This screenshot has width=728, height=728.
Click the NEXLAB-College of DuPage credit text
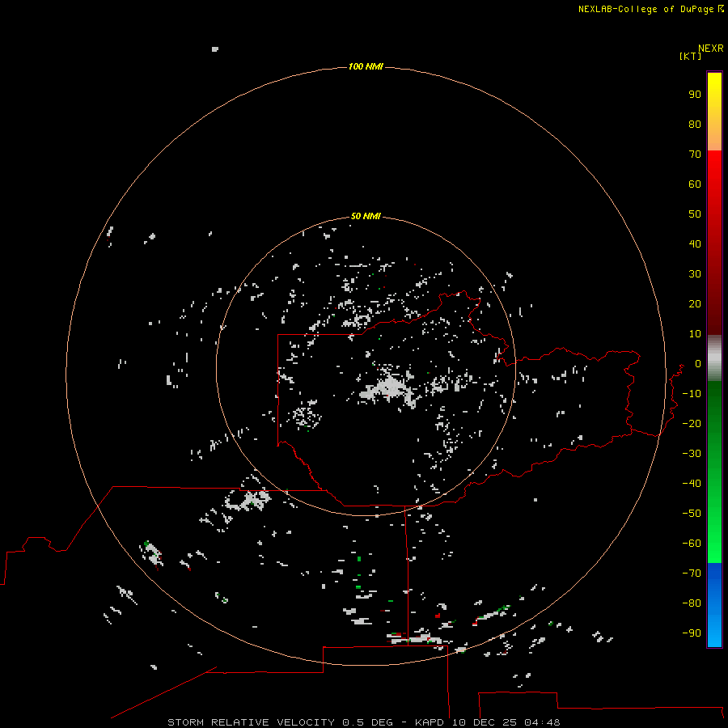(x=645, y=9)
